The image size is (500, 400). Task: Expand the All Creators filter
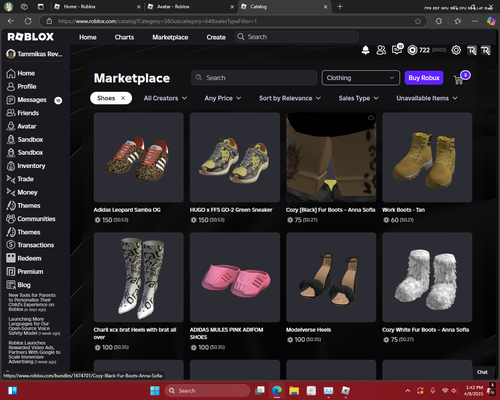pyautogui.click(x=165, y=98)
